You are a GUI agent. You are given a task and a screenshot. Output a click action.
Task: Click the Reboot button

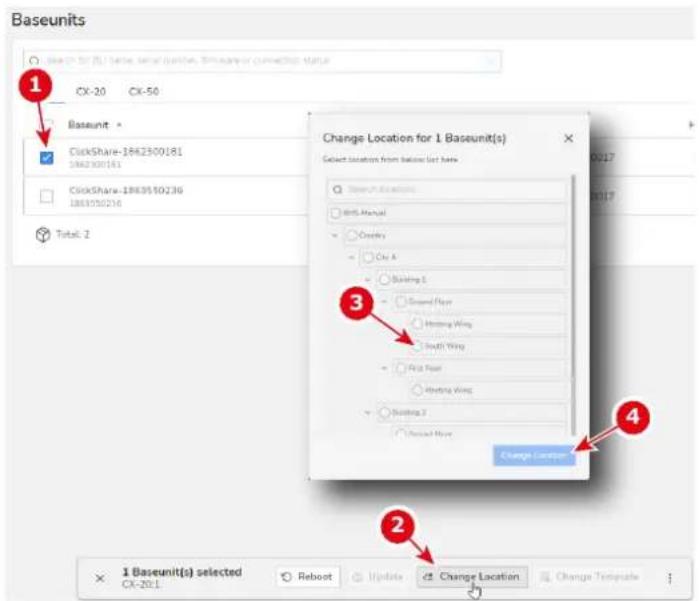point(308,576)
